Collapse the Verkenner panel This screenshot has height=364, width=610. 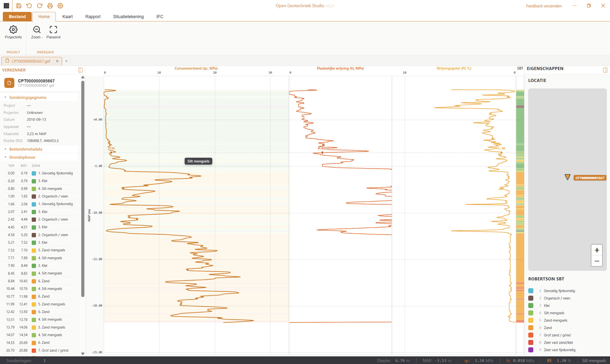pos(81,70)
